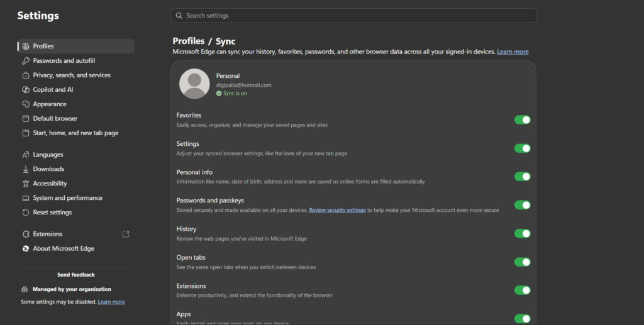Viewport: 644px width, 325px height.
Task: Click the external link icon beside Extensions
Action: [126, 234]
